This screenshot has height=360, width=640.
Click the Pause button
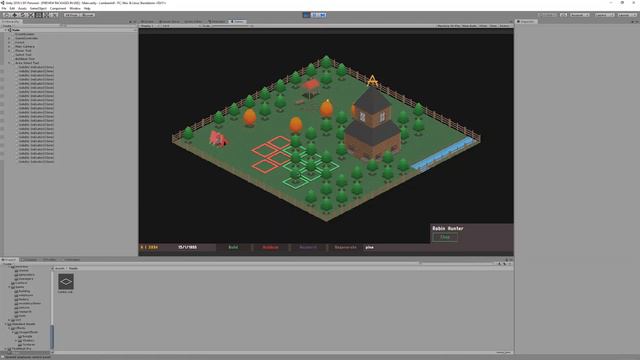314,15
